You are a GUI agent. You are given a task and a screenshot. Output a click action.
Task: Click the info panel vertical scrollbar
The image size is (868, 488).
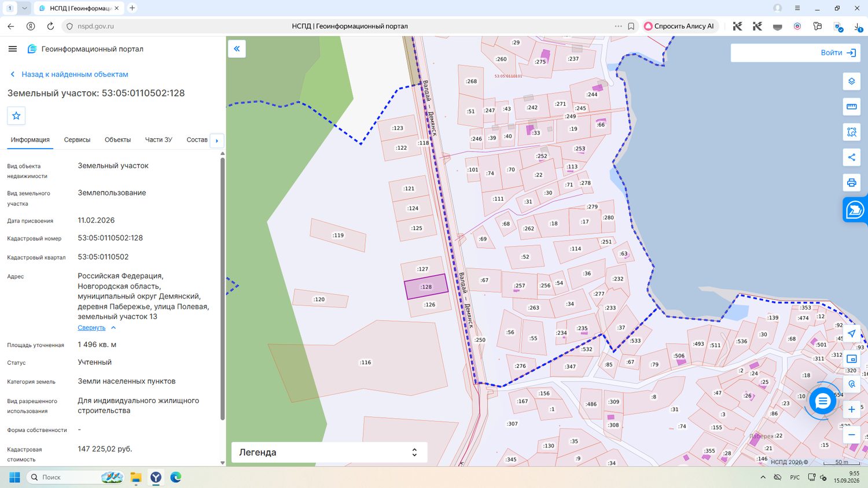(x=223, y=289)
